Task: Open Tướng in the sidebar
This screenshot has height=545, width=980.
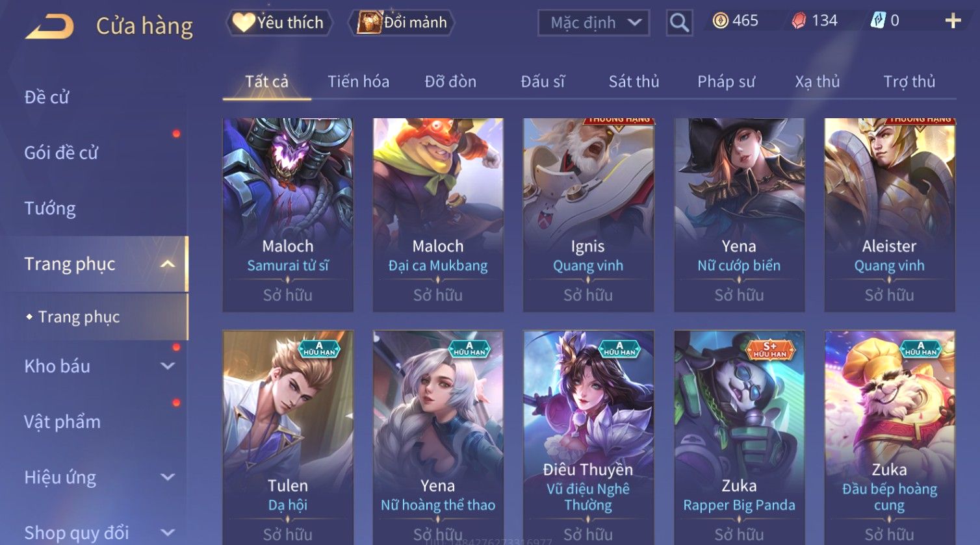Action: coord(50,209)
